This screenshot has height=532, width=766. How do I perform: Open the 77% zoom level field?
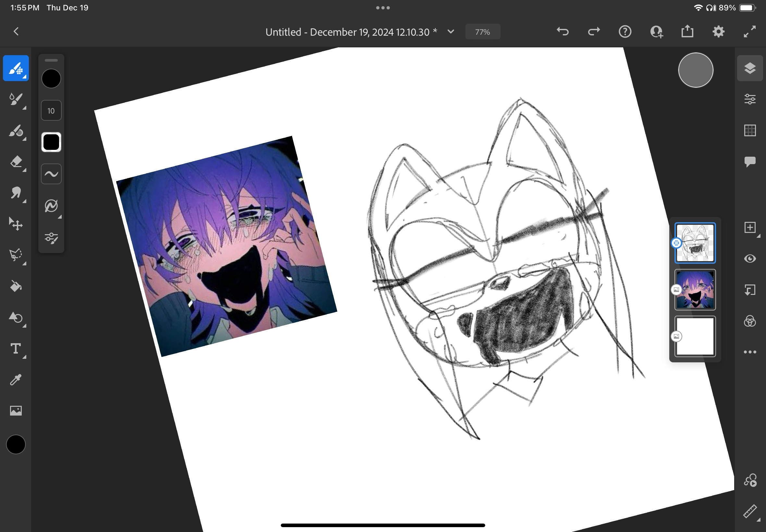(x=483, y=32)
